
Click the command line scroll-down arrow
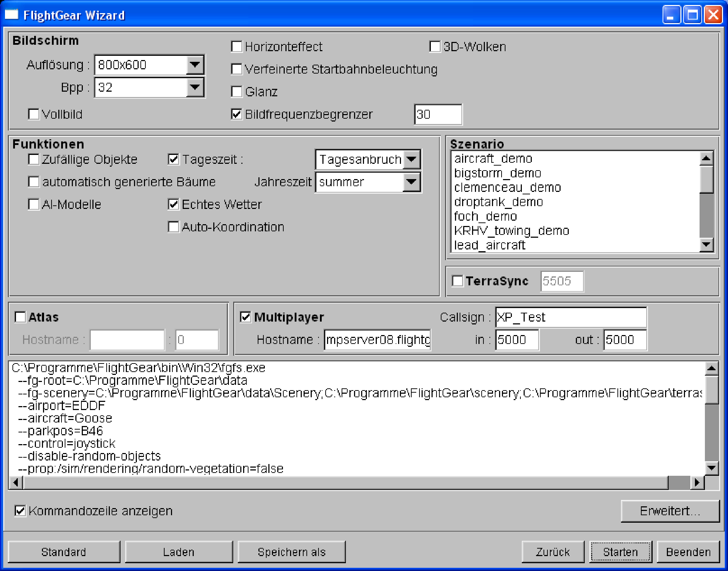(x=711, y=468)
